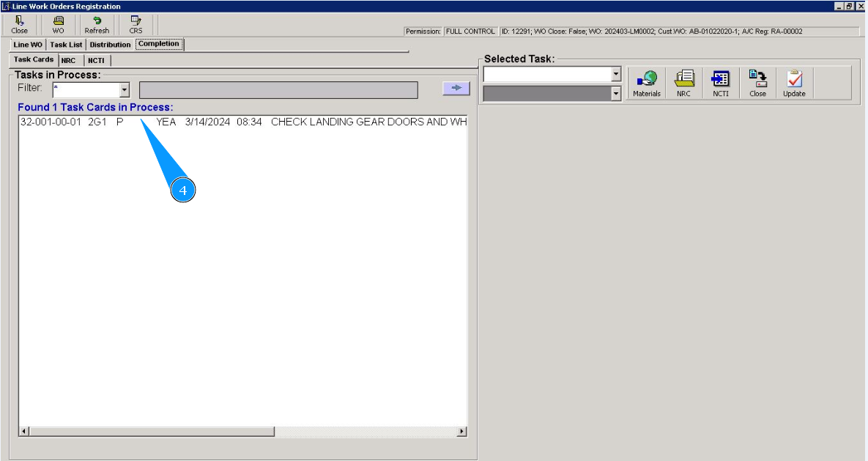Expand the first Selected Task dropdown
Viewport: 868px width, 461px height.
[616, 74]
